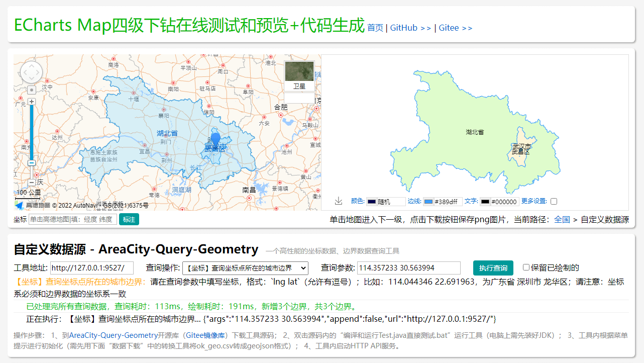Zoom out with the bottom minus button
This screenshot has height=363, width=644.
tap(32, 183)
